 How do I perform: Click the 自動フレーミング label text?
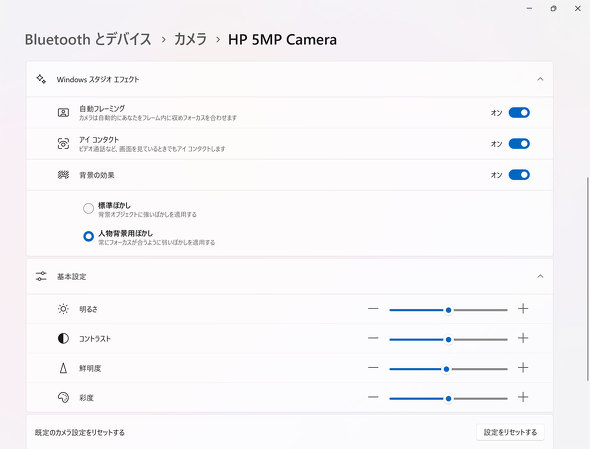(x=102, y=108)
